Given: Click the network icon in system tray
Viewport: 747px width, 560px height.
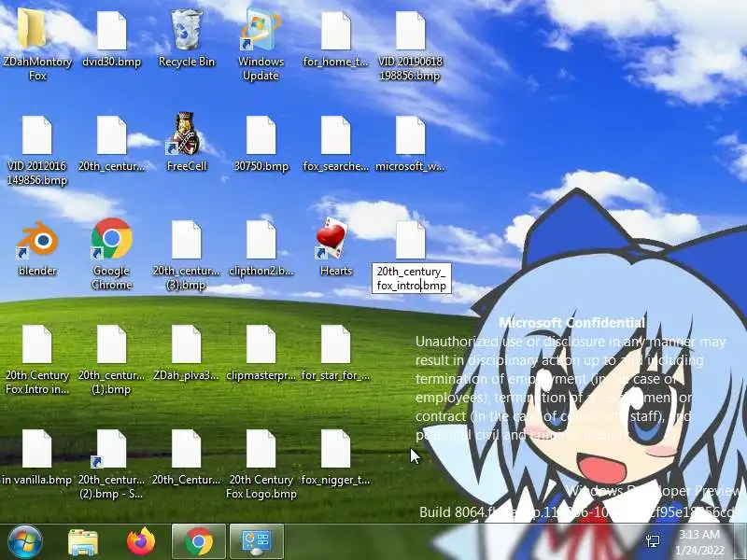Looking at the screenshot, I should (652, 541).
